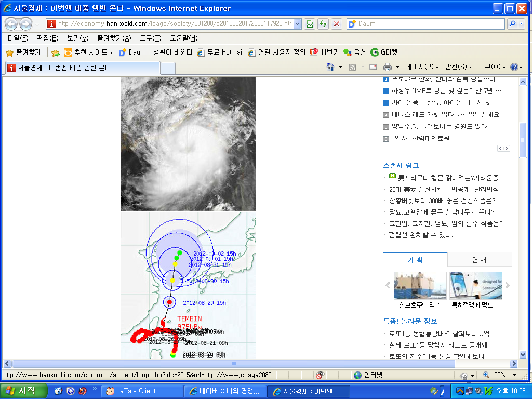Screen dimensions: 532x399
Task: Open the Home page icon
Action: tap(330, 67)
